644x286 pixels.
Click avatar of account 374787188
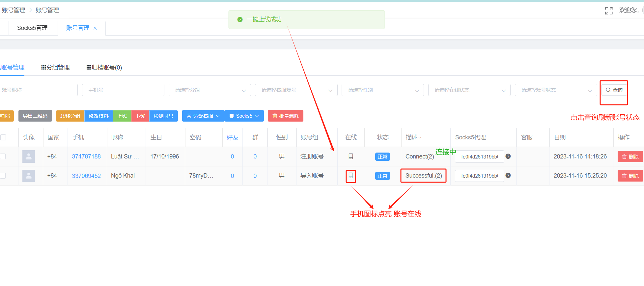pyautogui.click(x=29, y=157)
